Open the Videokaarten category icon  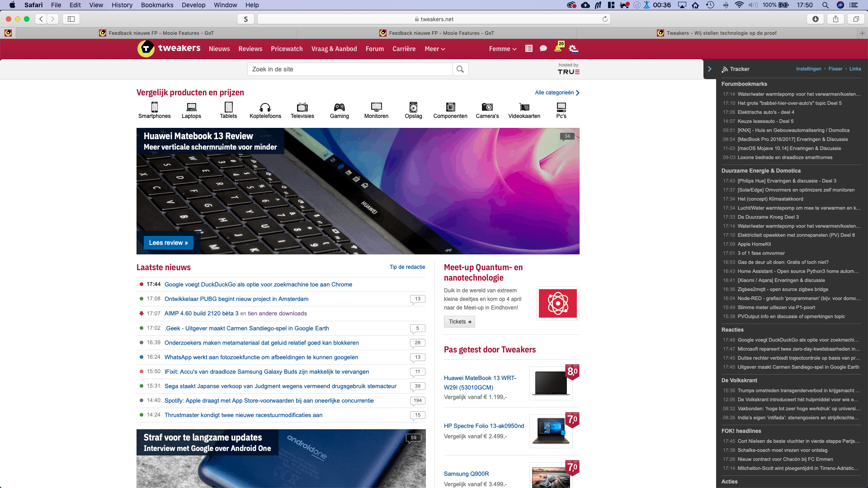tap(524, 107)
